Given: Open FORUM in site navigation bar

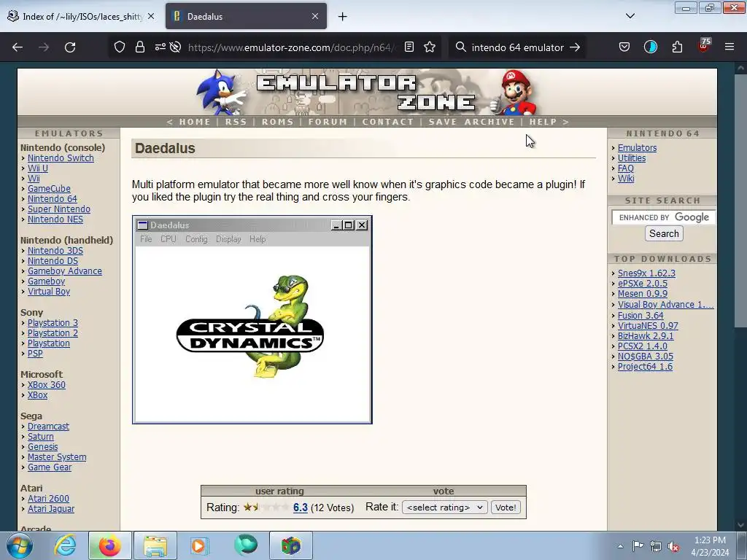Looking at the screenshot, I should pyautogui.click(x=328, y=122).
